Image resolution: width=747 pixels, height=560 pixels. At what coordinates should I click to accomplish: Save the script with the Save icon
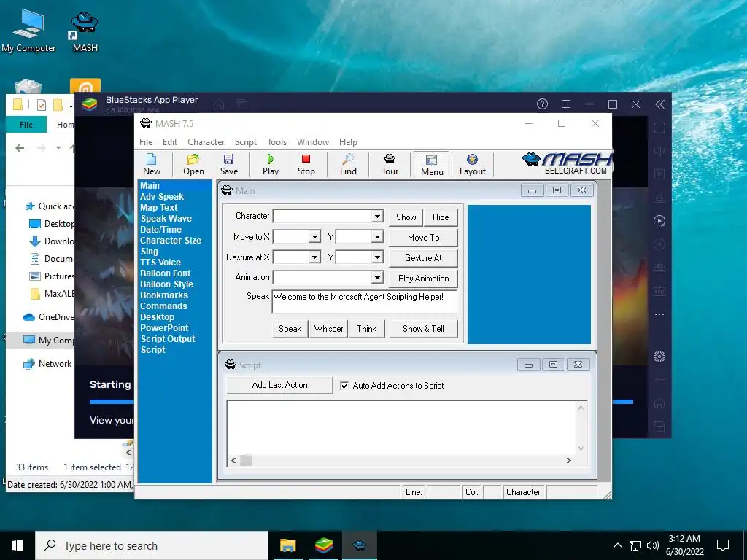click(x=228, y=164)
